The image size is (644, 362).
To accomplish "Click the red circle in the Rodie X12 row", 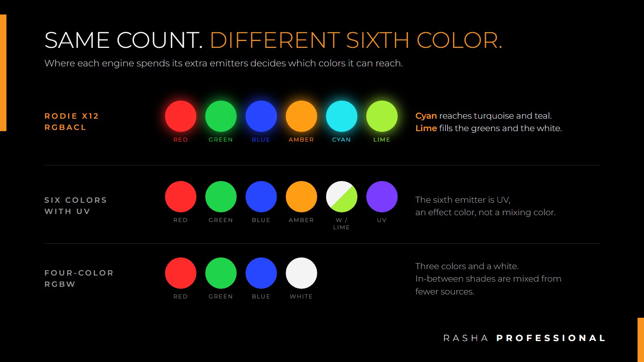I will (x=181, y=116).
